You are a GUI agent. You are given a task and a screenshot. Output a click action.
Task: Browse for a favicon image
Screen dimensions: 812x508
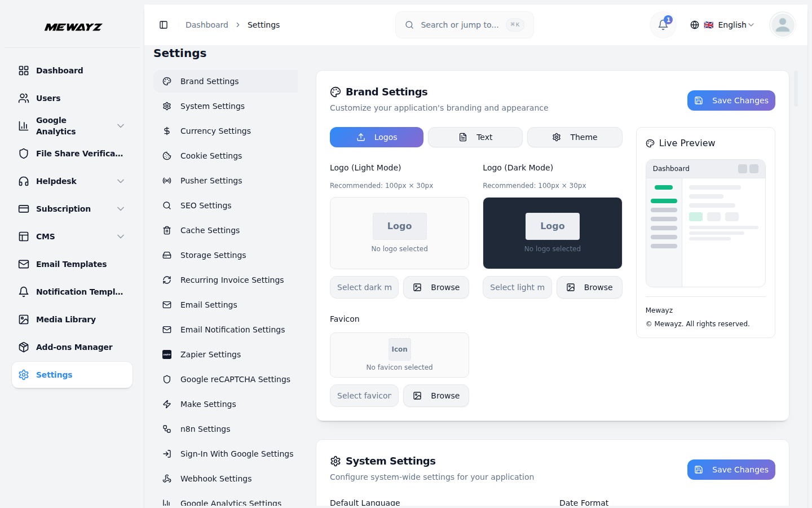[436, 396]
